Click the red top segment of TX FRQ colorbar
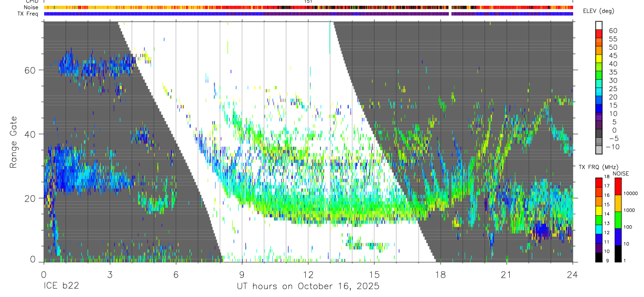This screenshot has width=644, height=297. 599,183
